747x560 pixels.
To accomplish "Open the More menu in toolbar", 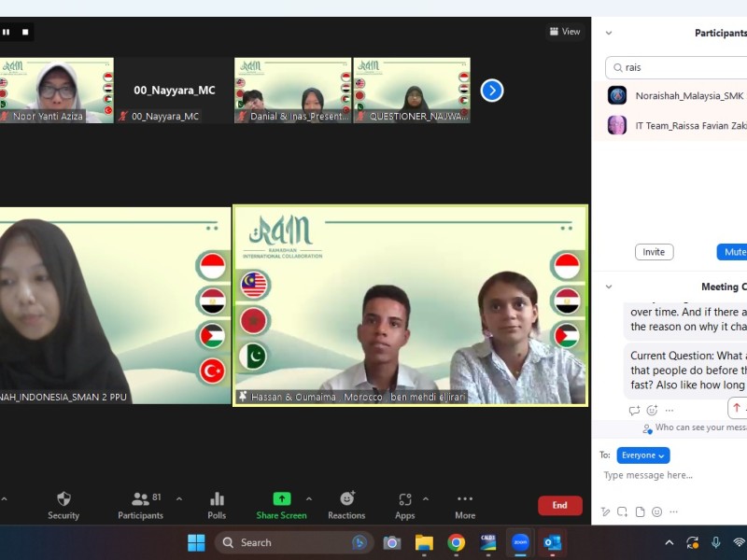I will pyautogui.click(x=465, y=505).
